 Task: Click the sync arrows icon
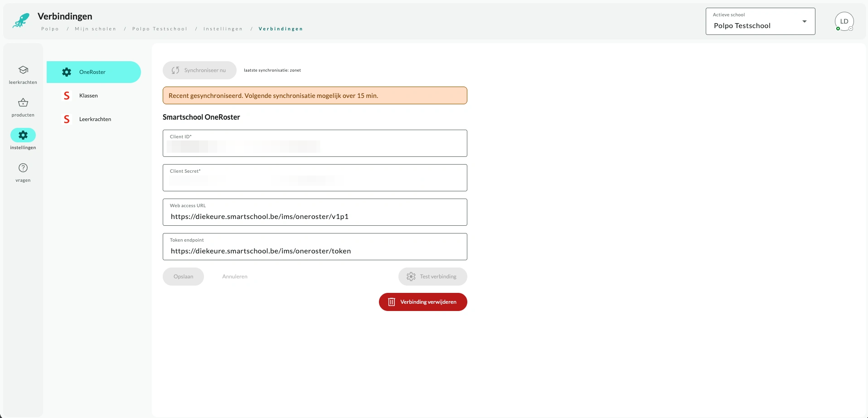(175, 70)
